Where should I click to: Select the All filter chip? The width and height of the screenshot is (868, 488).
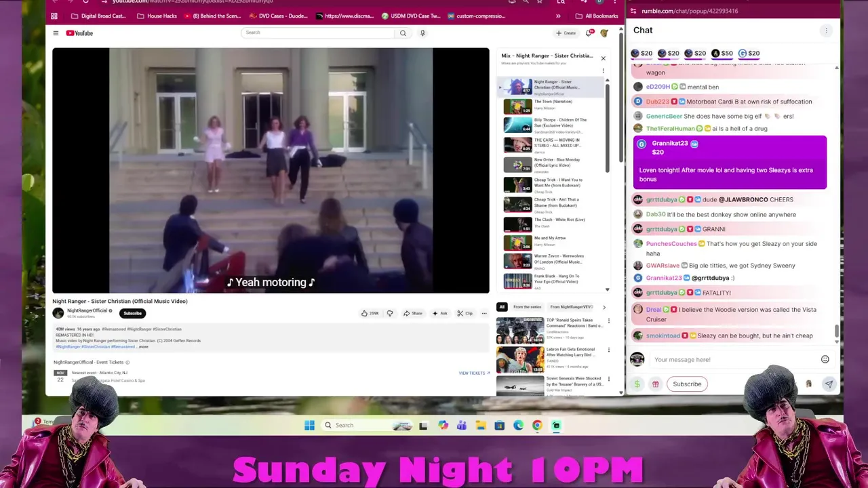502,307
